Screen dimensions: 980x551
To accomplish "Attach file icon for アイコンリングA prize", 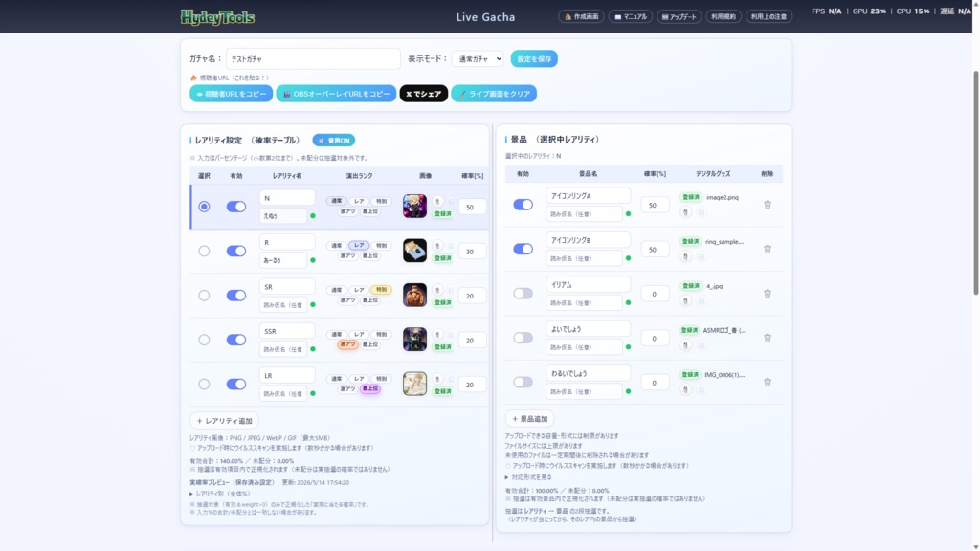I will (685, 212).
